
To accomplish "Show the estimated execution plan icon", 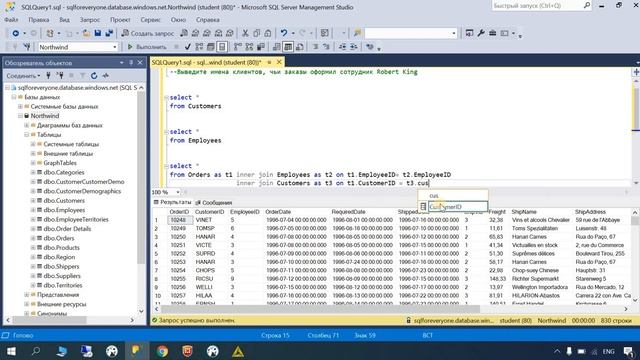I will (x=199, y=47).
